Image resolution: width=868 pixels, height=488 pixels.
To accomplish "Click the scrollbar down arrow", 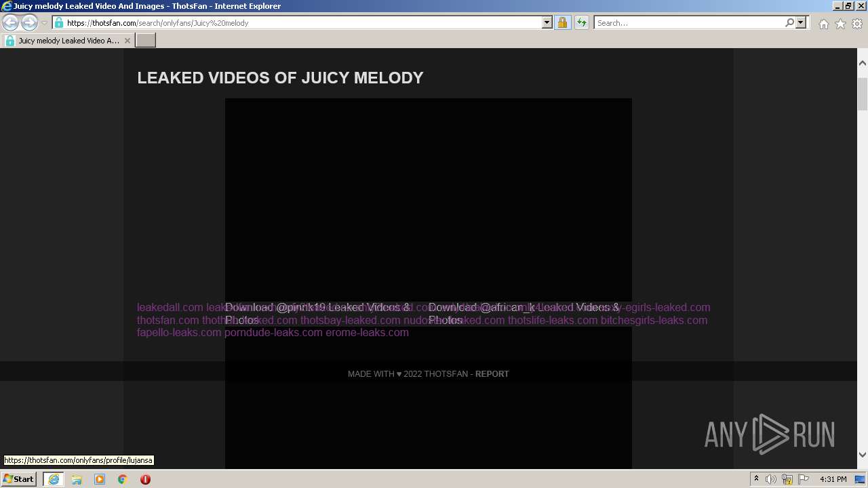I will (x=863, y=455).
